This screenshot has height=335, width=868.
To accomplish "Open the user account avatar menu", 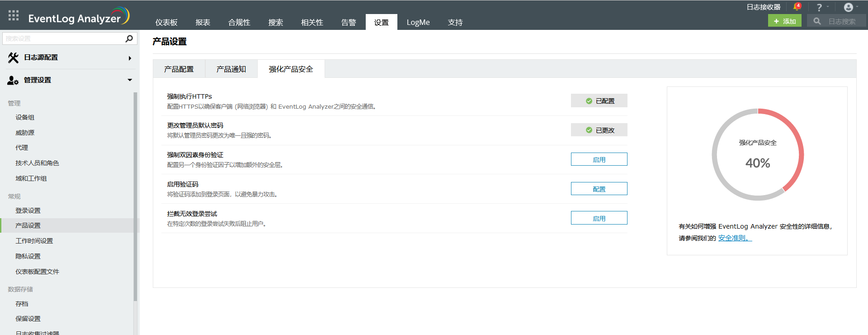I will point(849,7).
